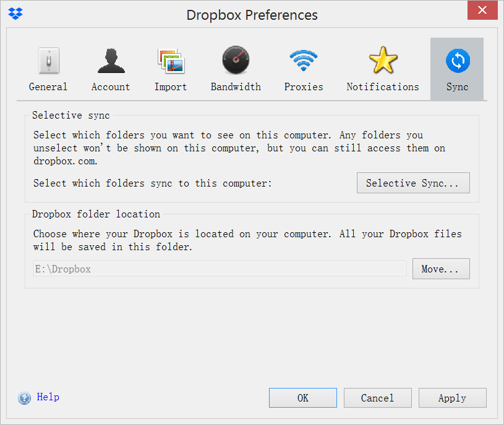Viewport: 504px width, 425px height.
Task: Open the Selective Sync dialog
Action: click(412, 183)
